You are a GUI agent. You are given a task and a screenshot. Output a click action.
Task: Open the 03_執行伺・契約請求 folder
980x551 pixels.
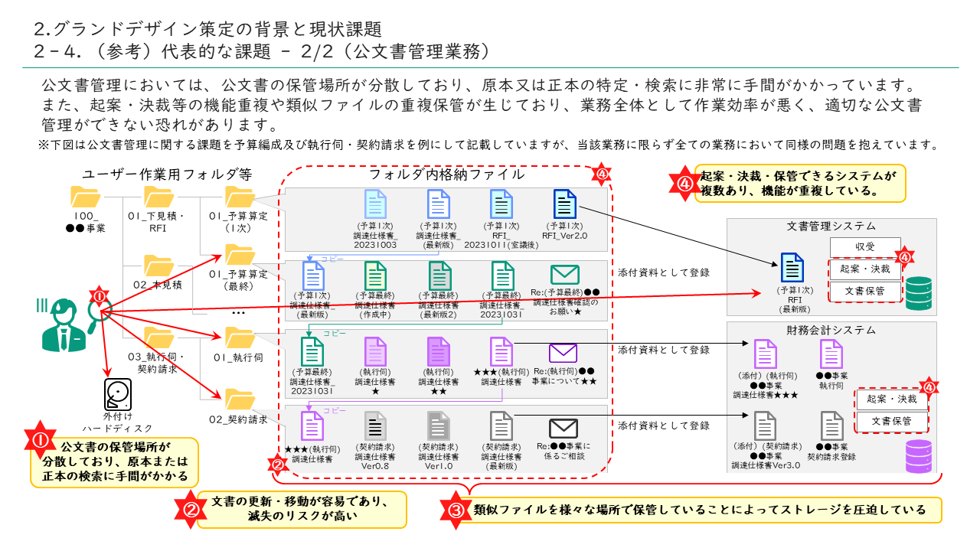point(159,337)
